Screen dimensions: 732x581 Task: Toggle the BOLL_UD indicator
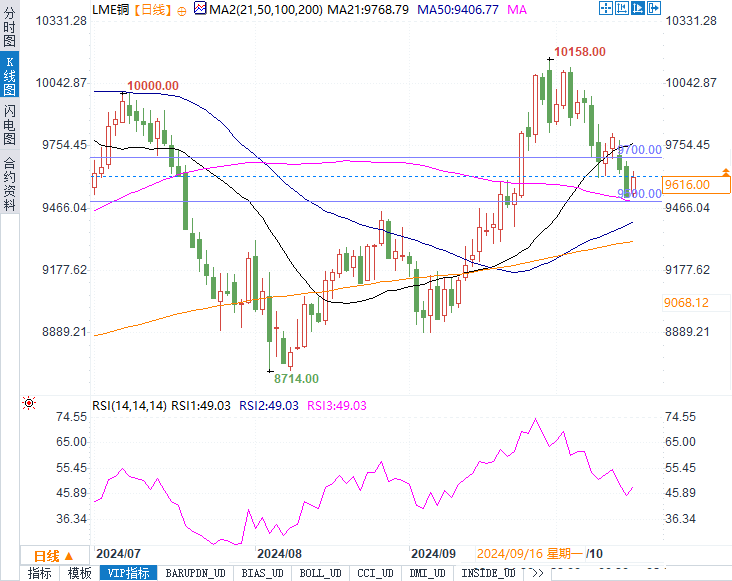[319, 573]
